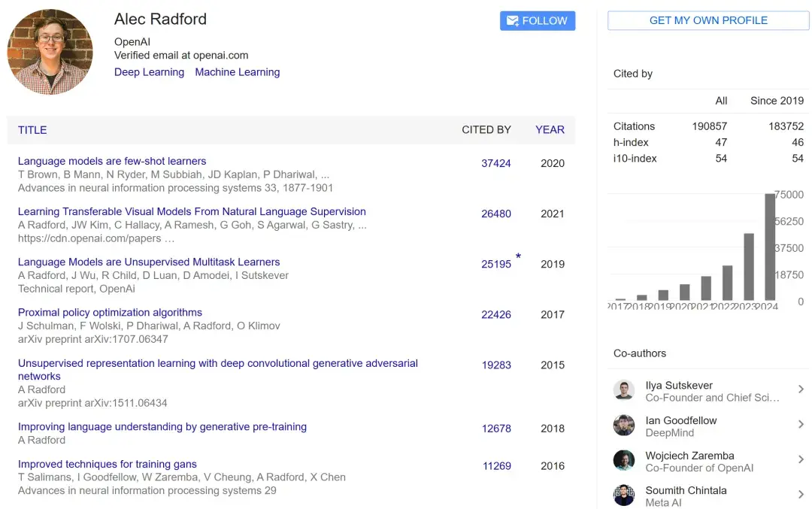The image size is (812, 509).
Task: Click Wojciech Zaremba's avatar picture
Action: pos(623,461)
